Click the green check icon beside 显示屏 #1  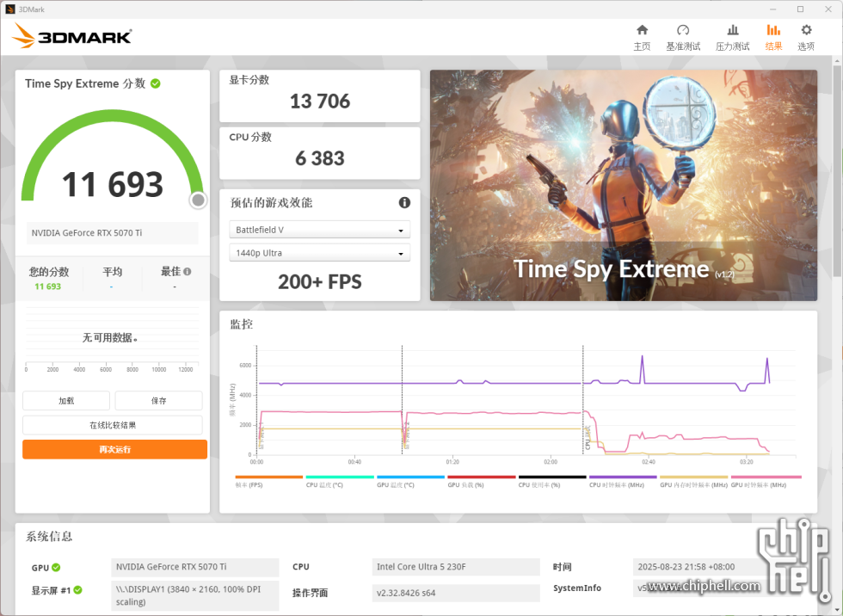tap(78, 590)
